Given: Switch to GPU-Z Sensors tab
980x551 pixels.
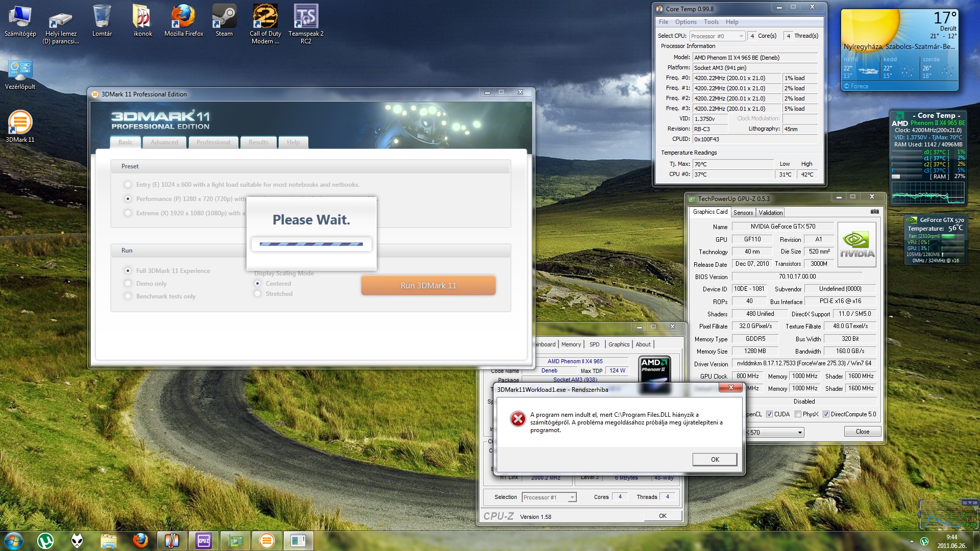Looking at the screenshot, I should 743,213.
